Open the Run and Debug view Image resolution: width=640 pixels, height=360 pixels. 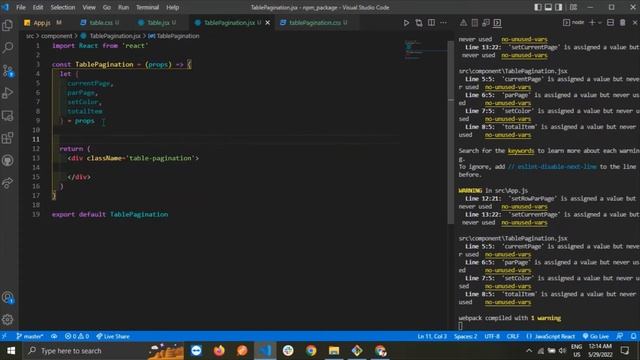8,93
